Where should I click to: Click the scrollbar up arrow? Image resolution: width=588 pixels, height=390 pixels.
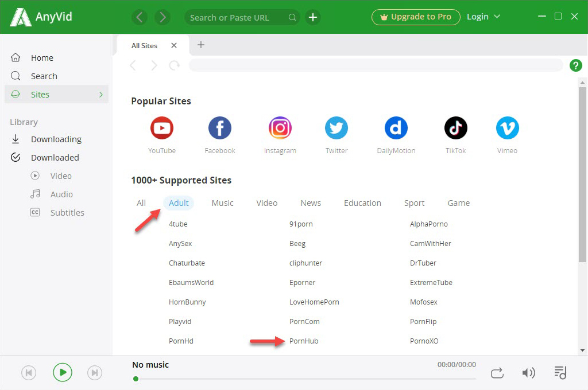pos(582,83)
